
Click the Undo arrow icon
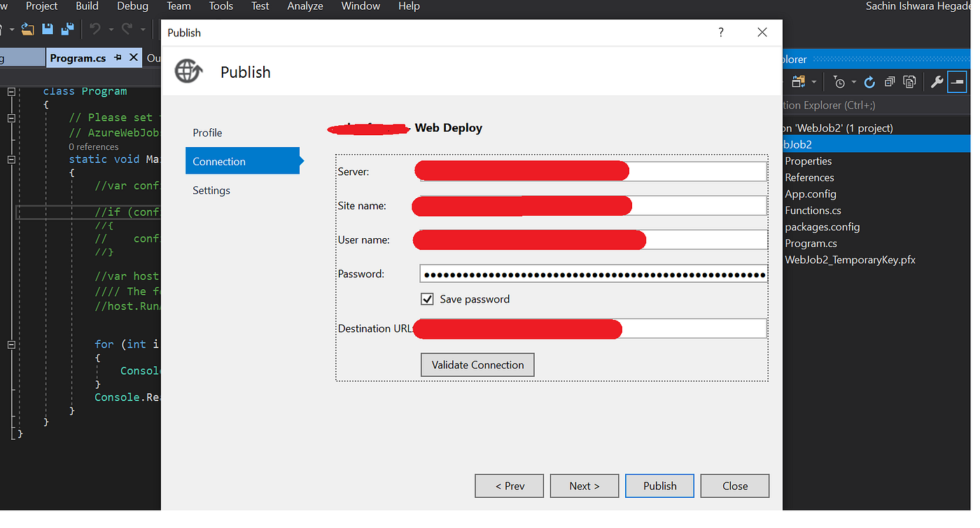(x=95, y=29)
